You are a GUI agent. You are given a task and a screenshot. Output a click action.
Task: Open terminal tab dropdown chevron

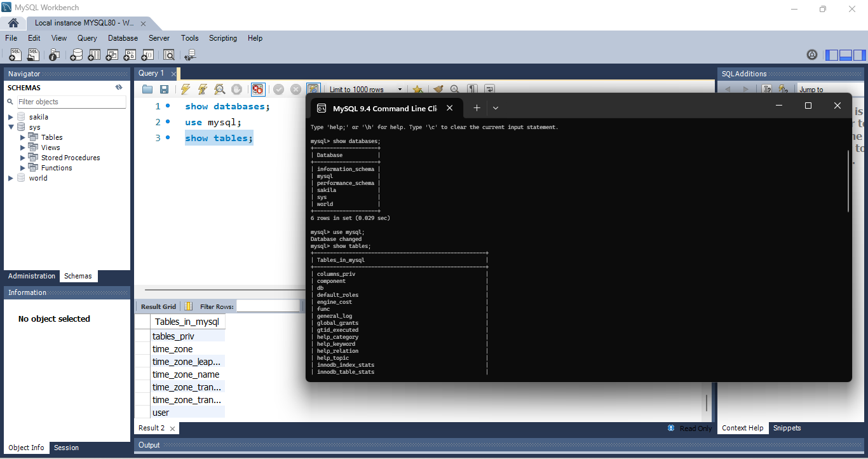(496, 108)
